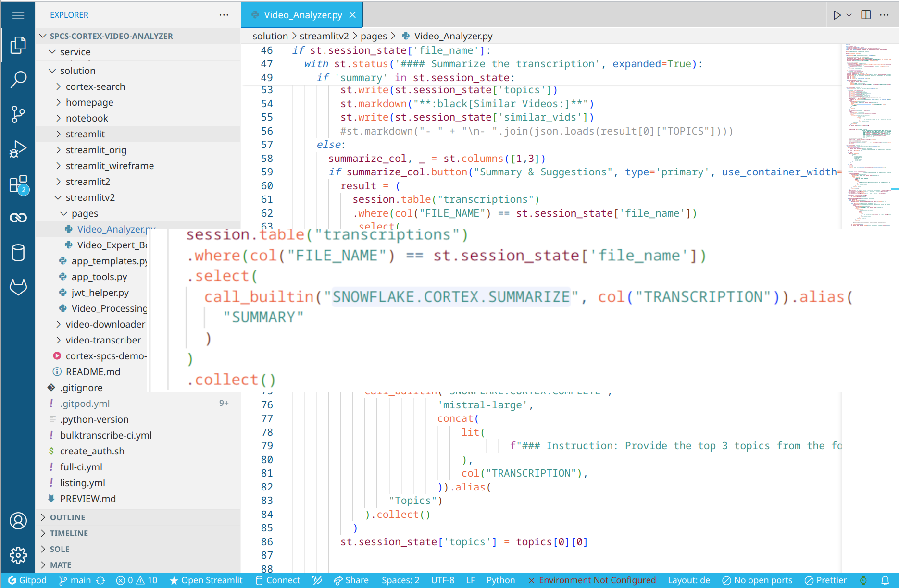Click the branch sync icon next to main

100,580
